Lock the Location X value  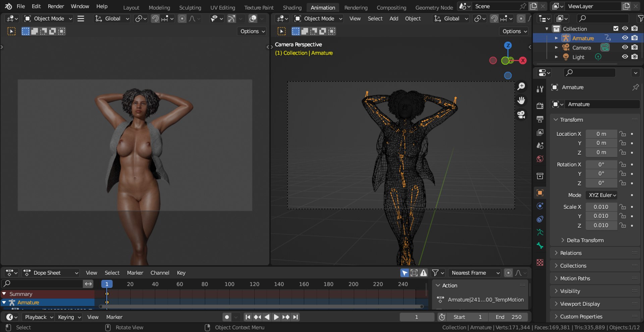pos(623,134)
